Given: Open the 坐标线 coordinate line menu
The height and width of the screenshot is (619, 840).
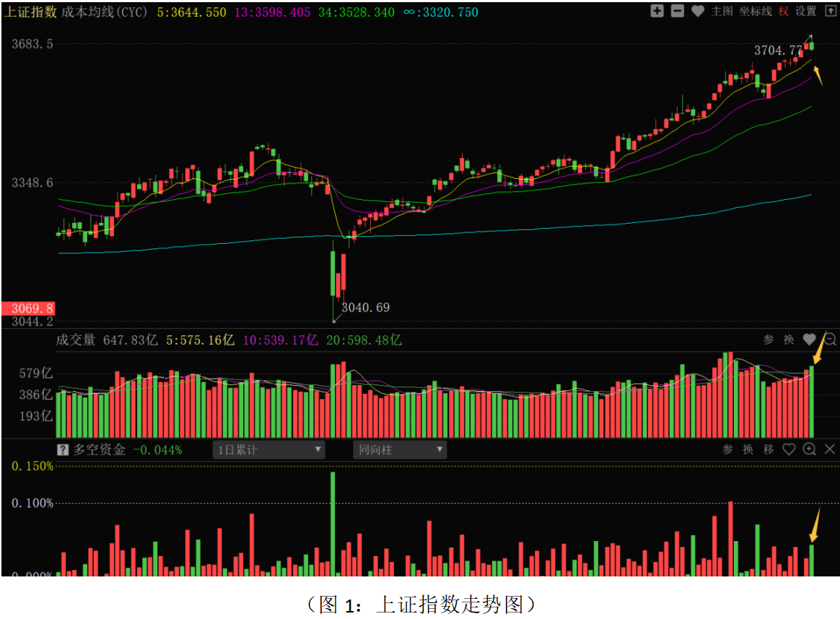Looking at the screenshot, I should click(x=756, y=12).
